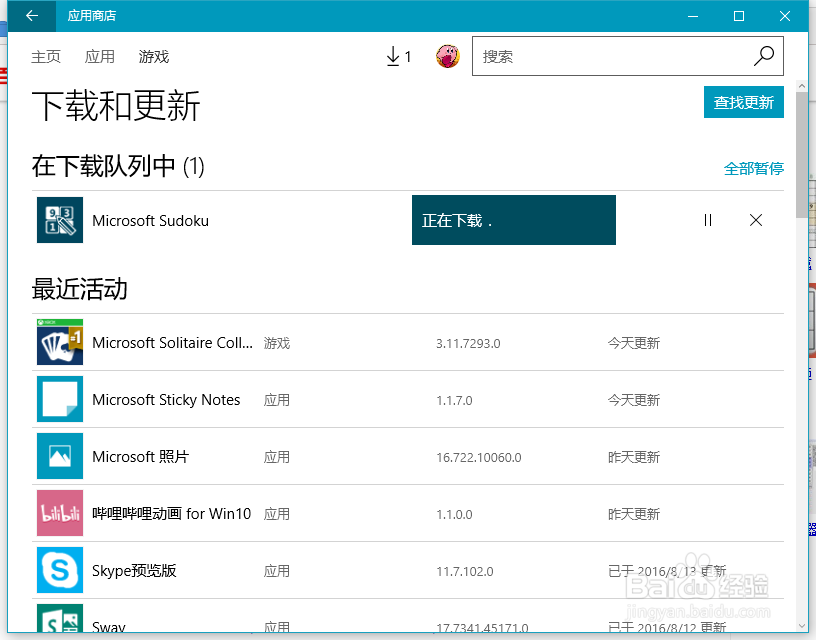The width and height of the screenshot is (816, 640).
Task: Click the scrollbar up arrow
Action: tap(801, 86)
